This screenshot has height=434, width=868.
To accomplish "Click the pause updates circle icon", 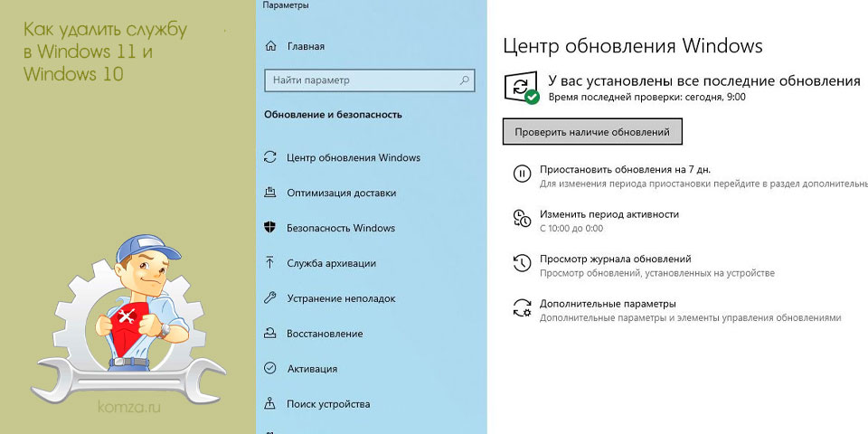I will (522, 174).
